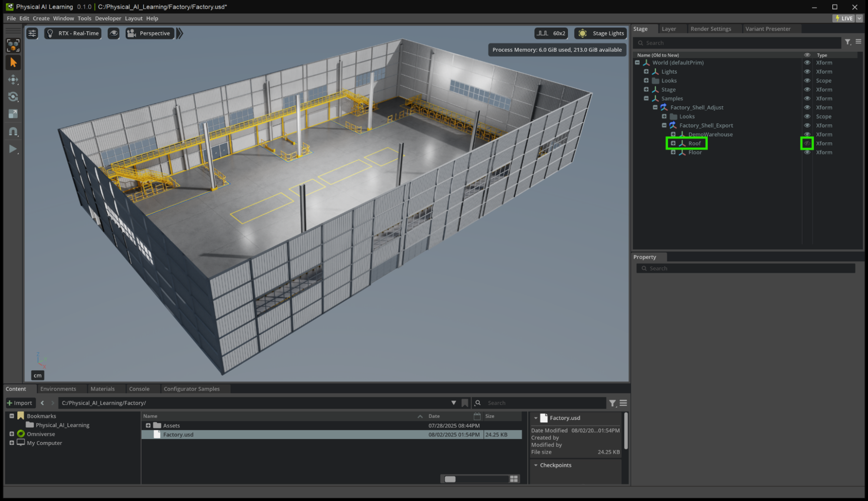Open the Developer menu
The width and height of the screenshot is (868, 501).
coord(108,18)
